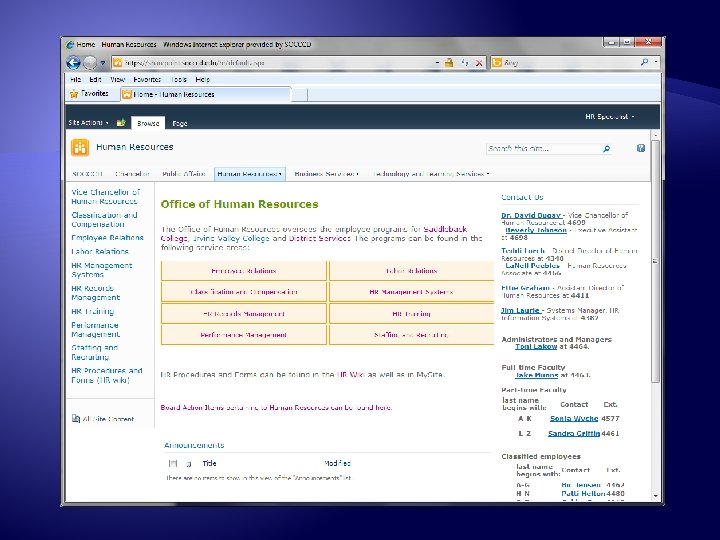The width and height of the screenshot is (720, 540).
Task: Click the Bing search magnifier icon
Action: click(x=645, y=62)
